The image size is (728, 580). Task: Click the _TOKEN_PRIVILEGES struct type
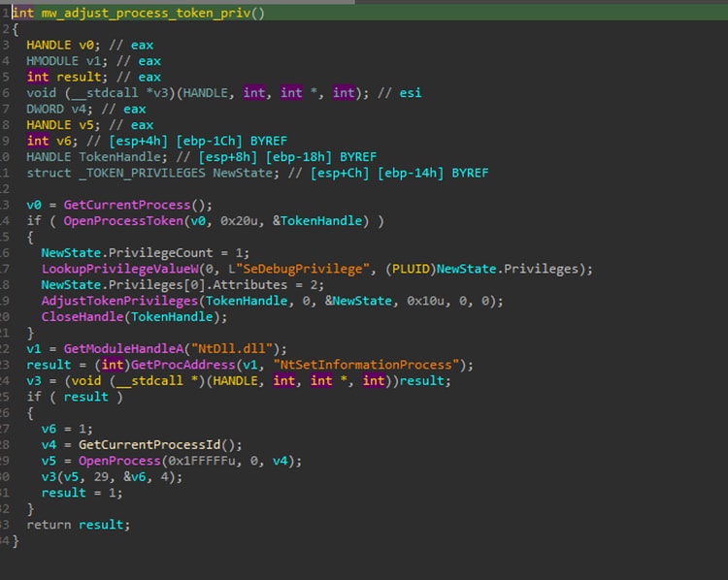[142, 173]
